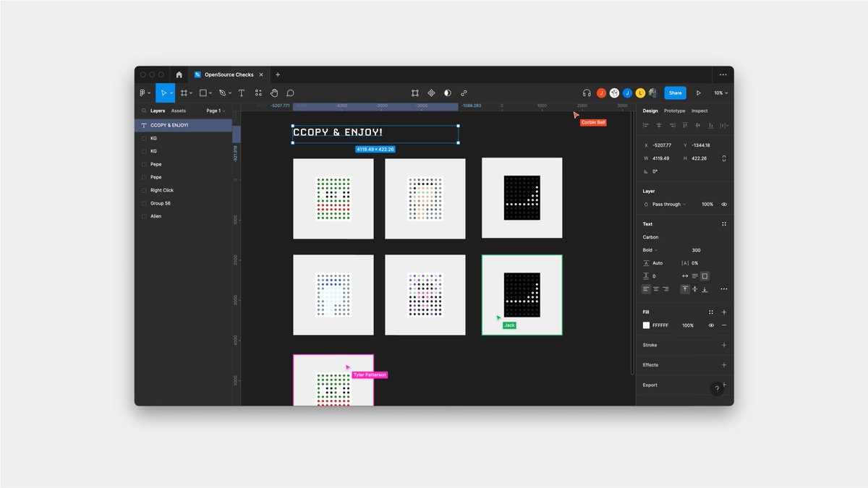
Task: Set text vertical align top
Action: (685, 289)
